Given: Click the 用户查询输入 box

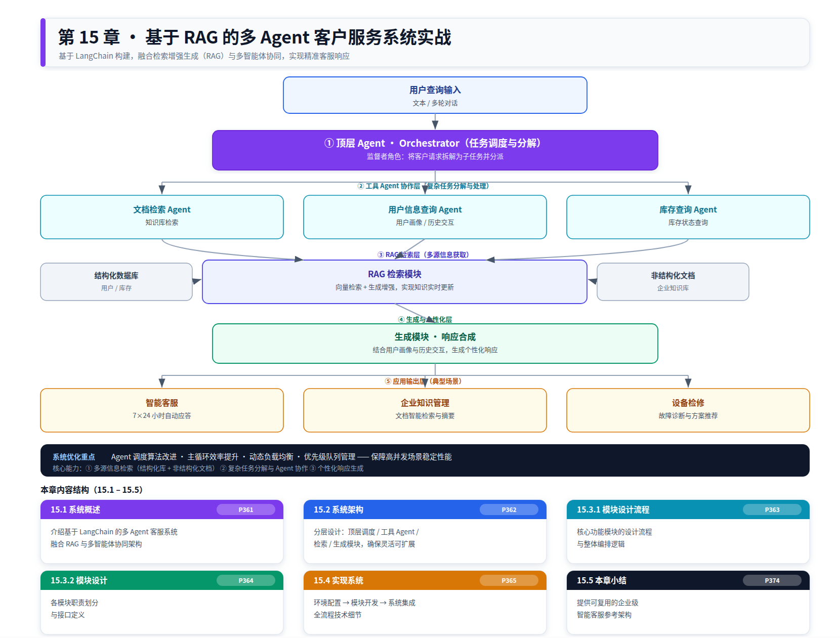Looking at the screenshot, I should point(435,95).
